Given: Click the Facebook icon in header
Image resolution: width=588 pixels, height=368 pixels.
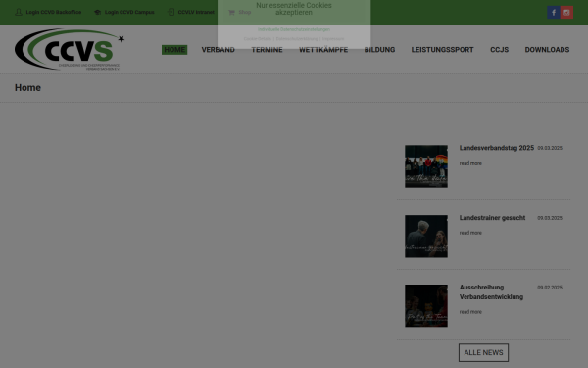Looking at the screenshot, I should (553, 13).
